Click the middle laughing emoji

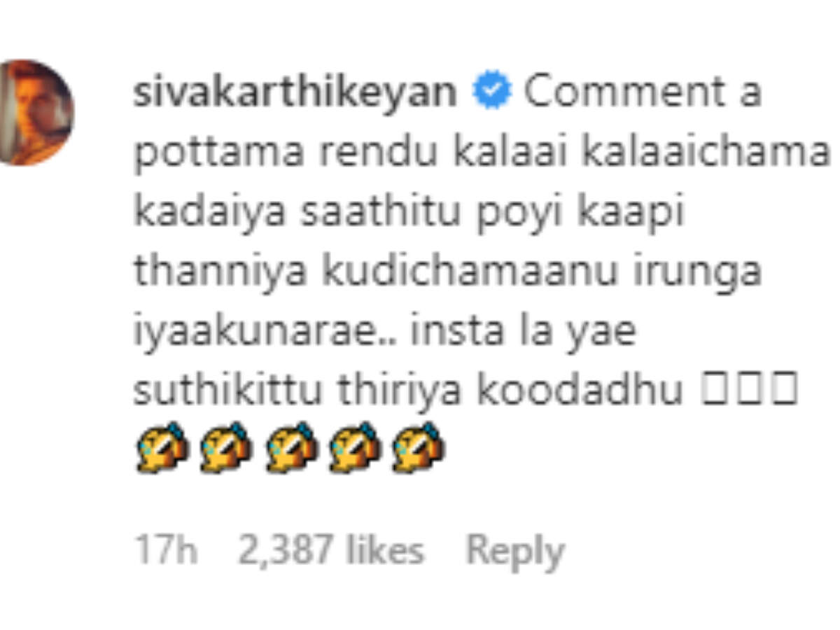pos(291,449)
